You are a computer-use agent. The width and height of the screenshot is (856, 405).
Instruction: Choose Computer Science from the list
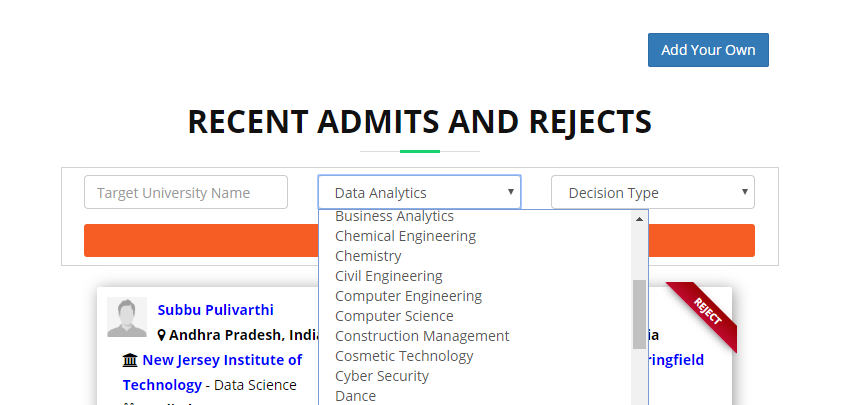tap(394, 316)
